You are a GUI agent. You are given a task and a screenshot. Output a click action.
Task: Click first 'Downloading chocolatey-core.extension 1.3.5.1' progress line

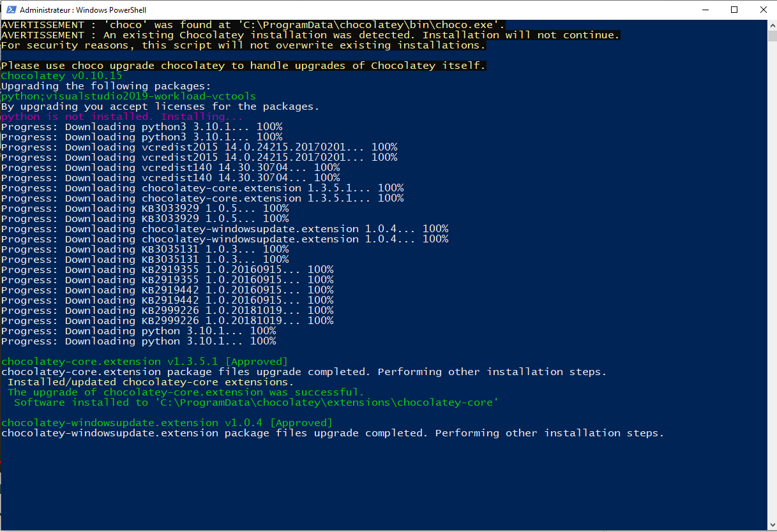click(202, 188)
